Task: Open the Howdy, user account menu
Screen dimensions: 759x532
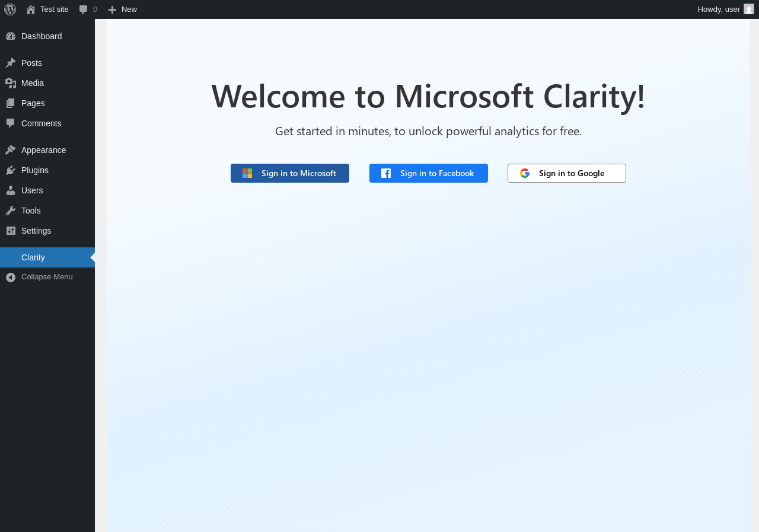Action: coord(725,9)
